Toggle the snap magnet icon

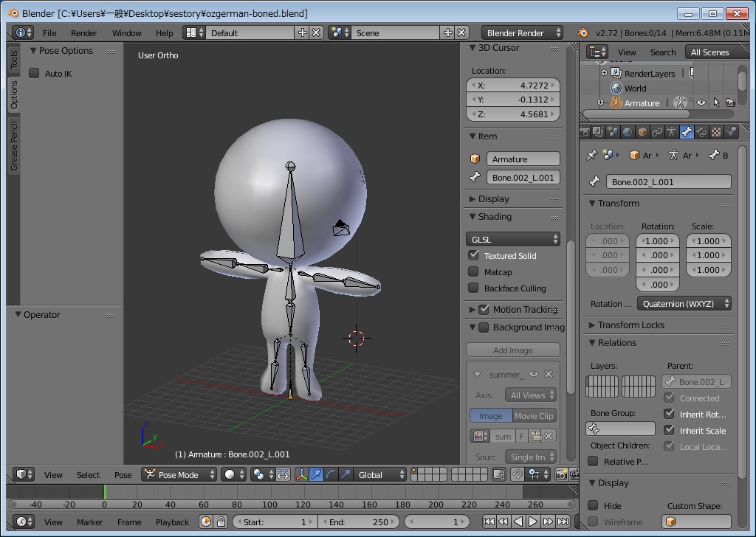click(x=517, y=475)
